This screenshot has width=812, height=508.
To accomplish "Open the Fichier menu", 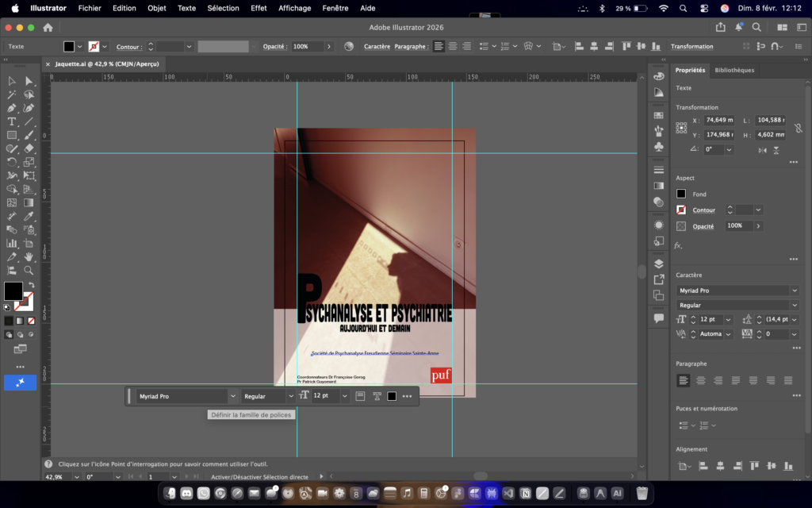I will (x=90, y=8).
